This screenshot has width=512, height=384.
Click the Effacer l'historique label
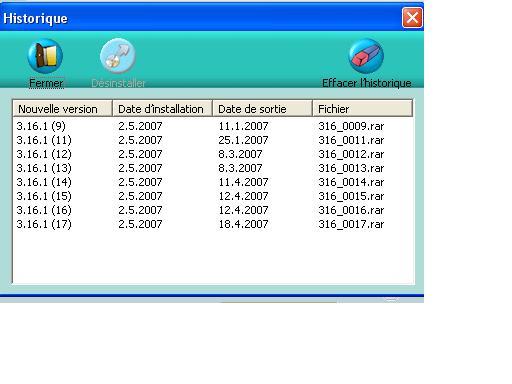point(366,83)
